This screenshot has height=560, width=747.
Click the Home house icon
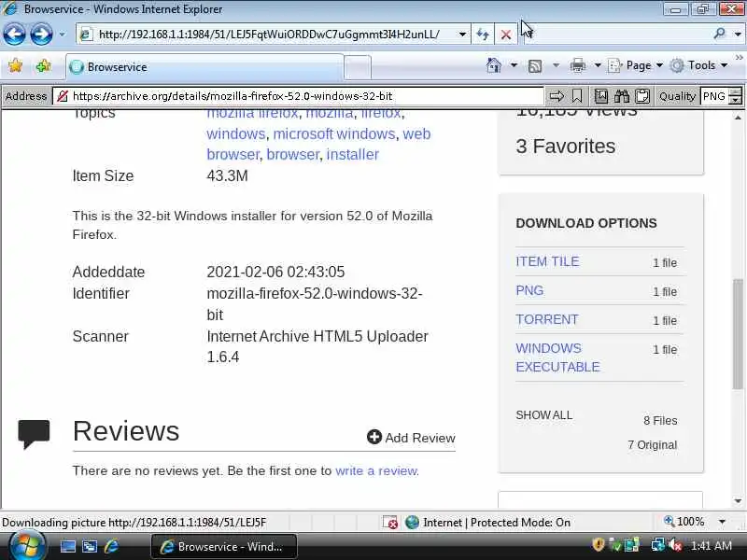(494, 65)
